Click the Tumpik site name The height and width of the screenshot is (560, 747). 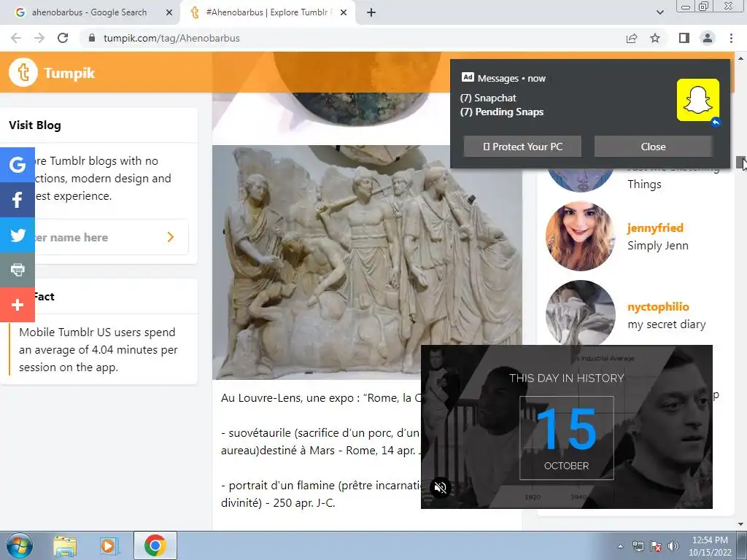(x=69, y=73)
